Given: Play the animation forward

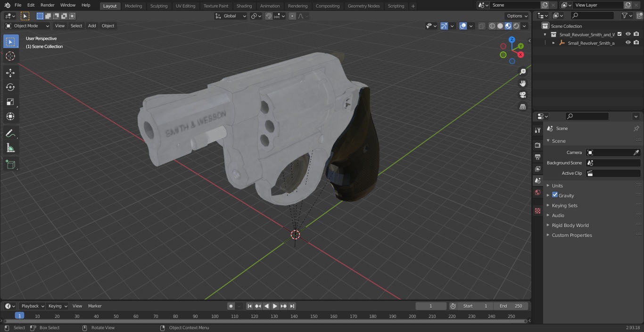Looking at the screenshot, I should pyautogui.click(x=275, y=306).
